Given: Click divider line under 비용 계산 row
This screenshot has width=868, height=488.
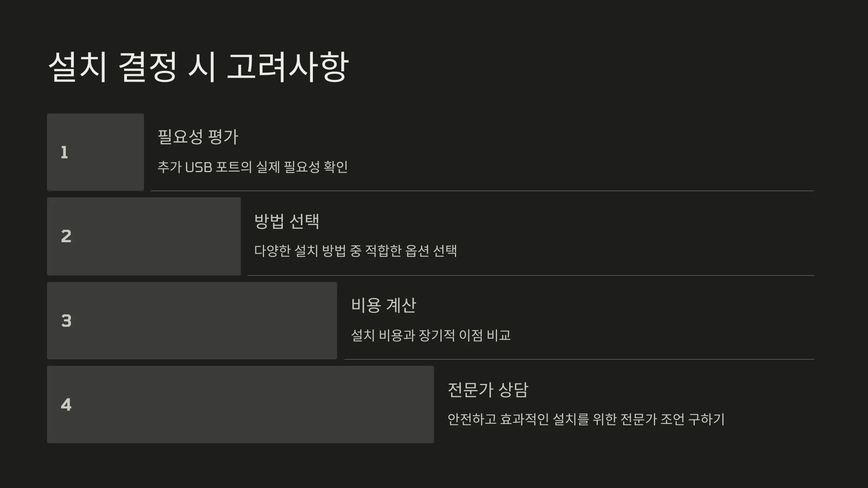Looking at the screenshot, I should [579, 359].
